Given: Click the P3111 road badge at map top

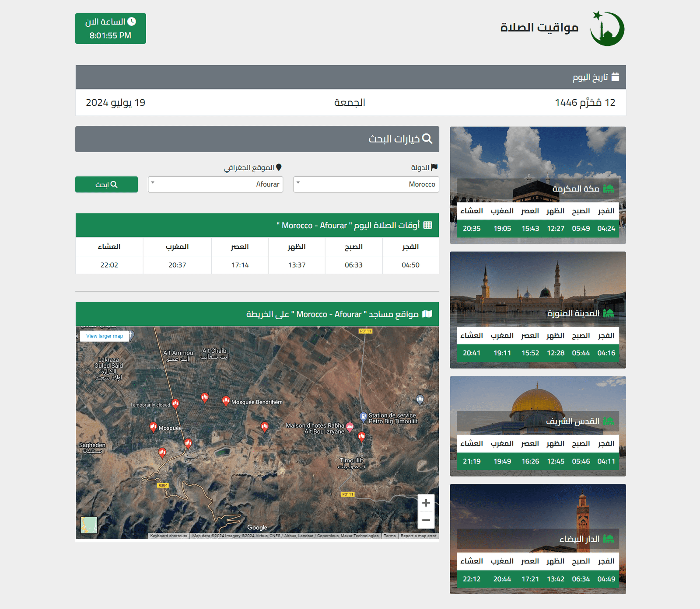Looking at the screenshot, I should point(365,331).
